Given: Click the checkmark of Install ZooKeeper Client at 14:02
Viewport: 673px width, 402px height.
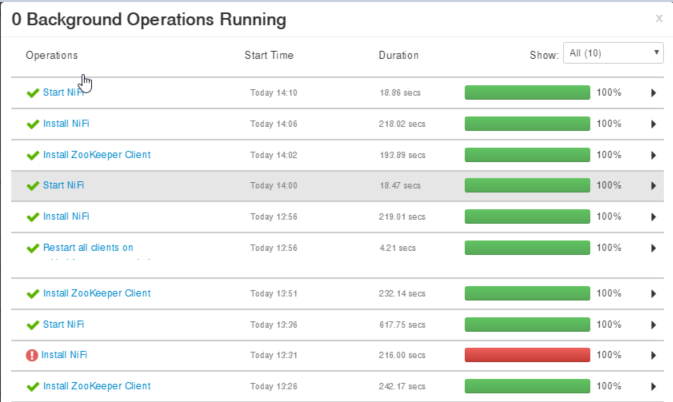Looking at the screenshot, I should tap(33, 155).
